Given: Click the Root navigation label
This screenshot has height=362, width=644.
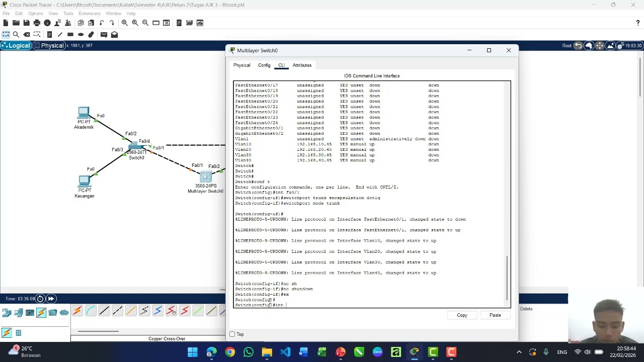Looking at the screenshot, I should [567, 46].
